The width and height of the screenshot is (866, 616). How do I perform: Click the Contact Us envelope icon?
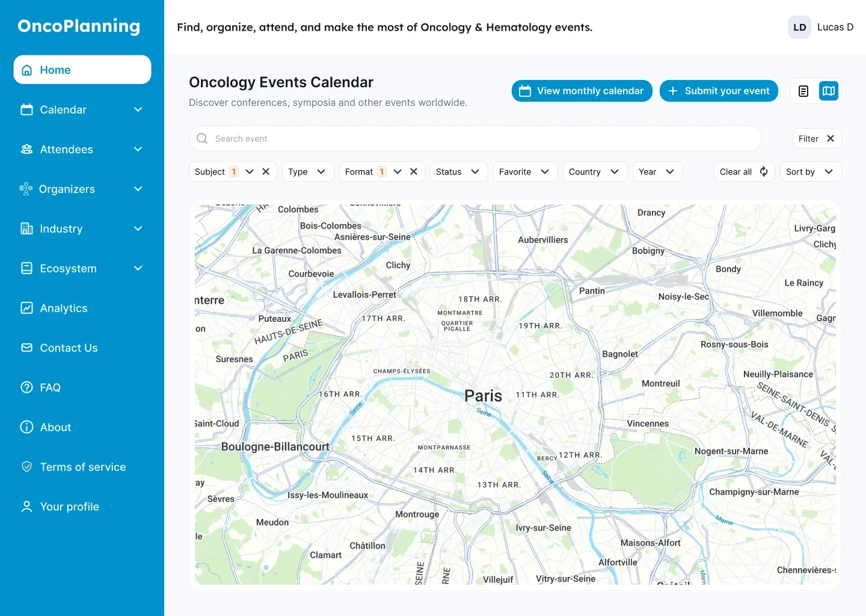(x=26, y=348)
